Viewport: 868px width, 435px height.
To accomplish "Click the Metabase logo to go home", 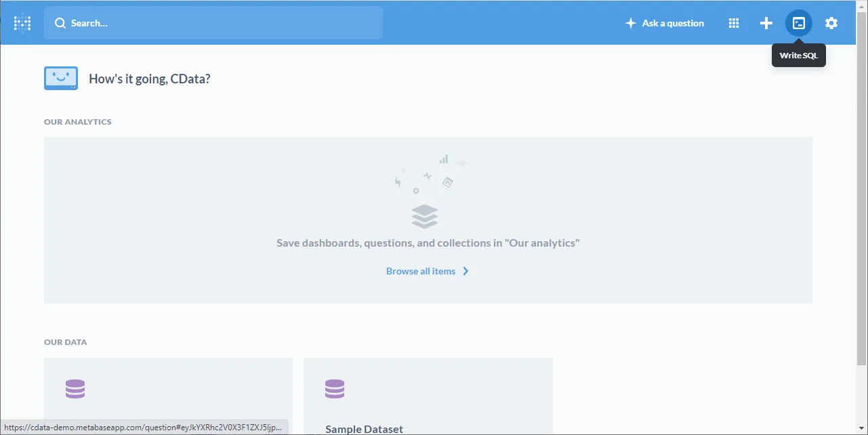I will tap(22, 23).
